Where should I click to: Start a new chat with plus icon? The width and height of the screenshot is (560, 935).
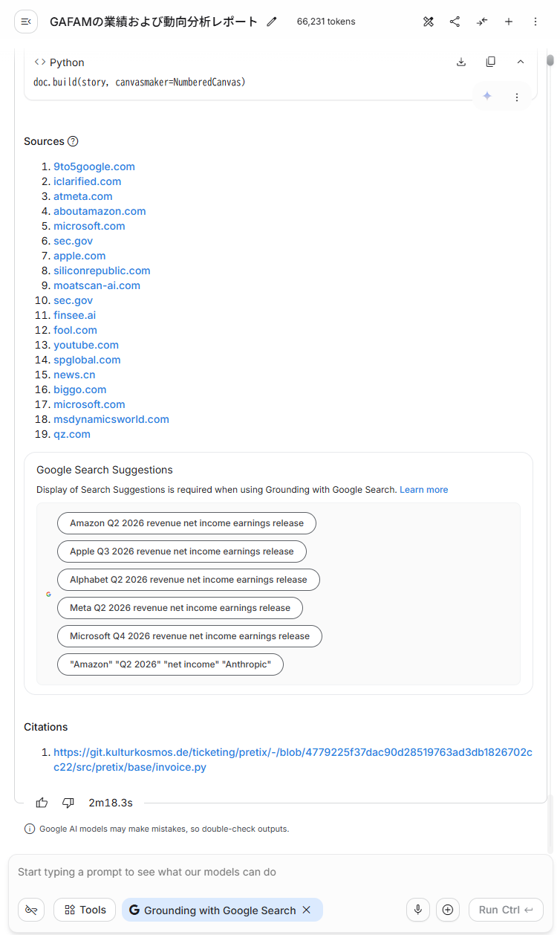pos(509,22)
